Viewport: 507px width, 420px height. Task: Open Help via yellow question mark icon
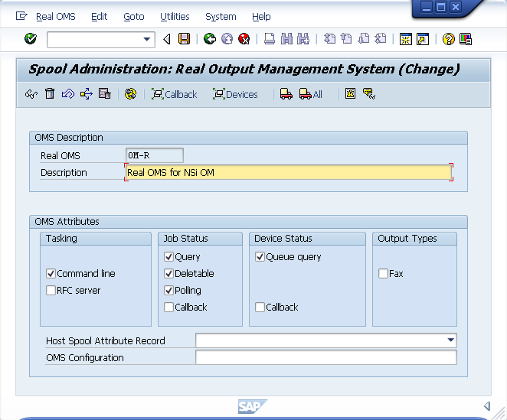[448, 39]
